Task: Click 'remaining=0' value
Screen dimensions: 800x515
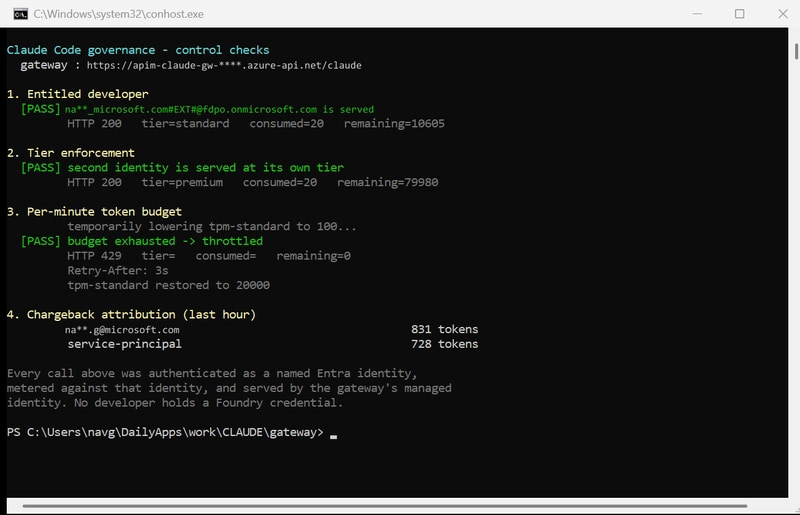Action: pyautogui.click(x=313, y=256)
